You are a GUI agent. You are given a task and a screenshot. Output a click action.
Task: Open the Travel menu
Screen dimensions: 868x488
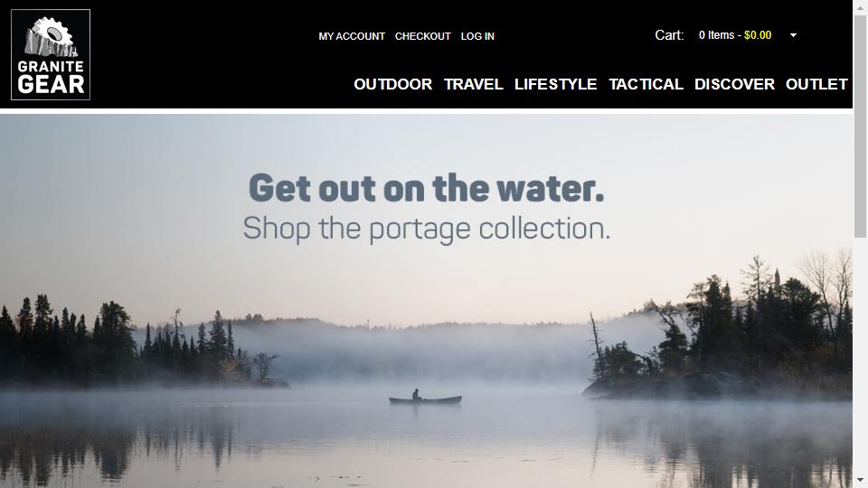(x=473, y=84)
